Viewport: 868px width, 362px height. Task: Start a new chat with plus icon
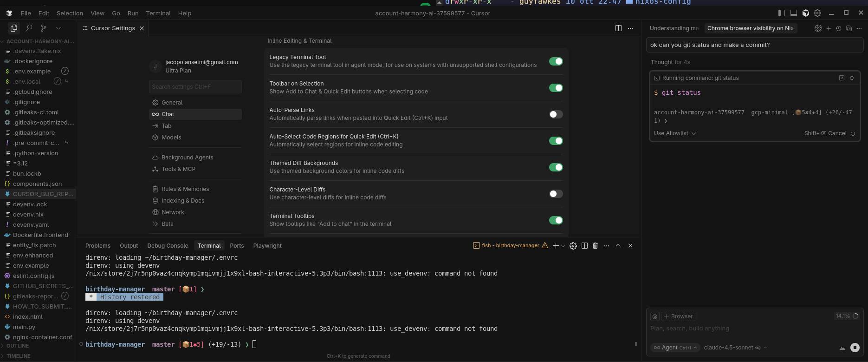pyautogui.click(x=829, y=28)
